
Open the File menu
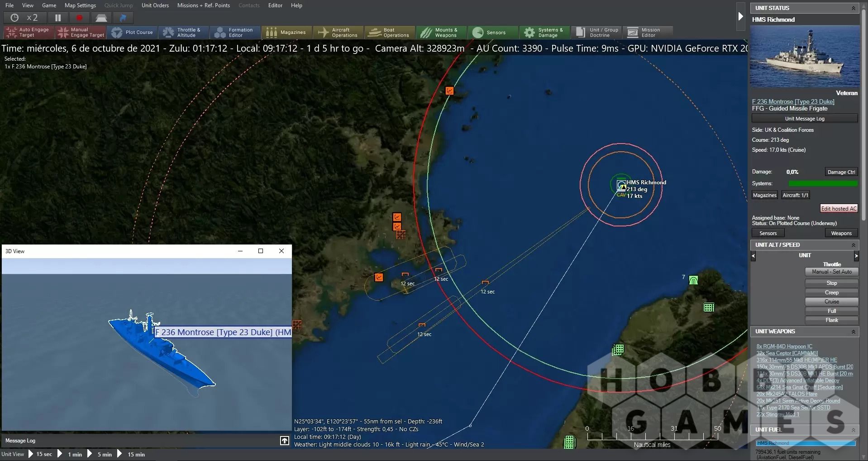click(10, 5)
